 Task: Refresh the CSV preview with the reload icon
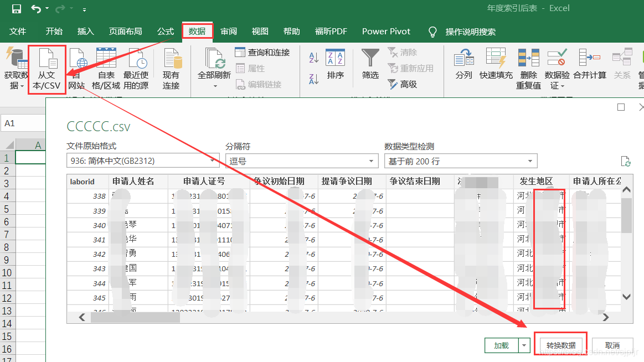pos(626,161)
